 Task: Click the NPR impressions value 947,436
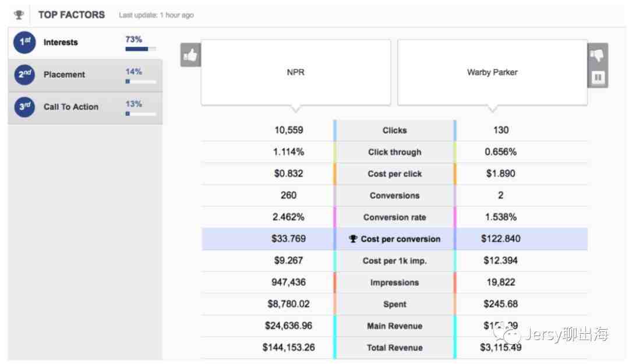click(289, 282)
